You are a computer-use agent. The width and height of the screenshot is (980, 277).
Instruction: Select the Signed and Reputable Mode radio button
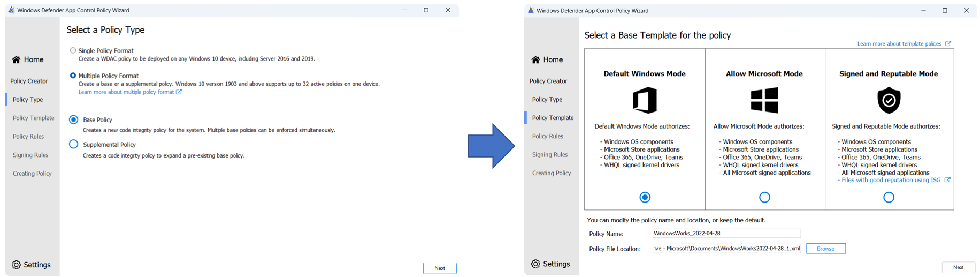pyautogui.click(x=889, y=198)
